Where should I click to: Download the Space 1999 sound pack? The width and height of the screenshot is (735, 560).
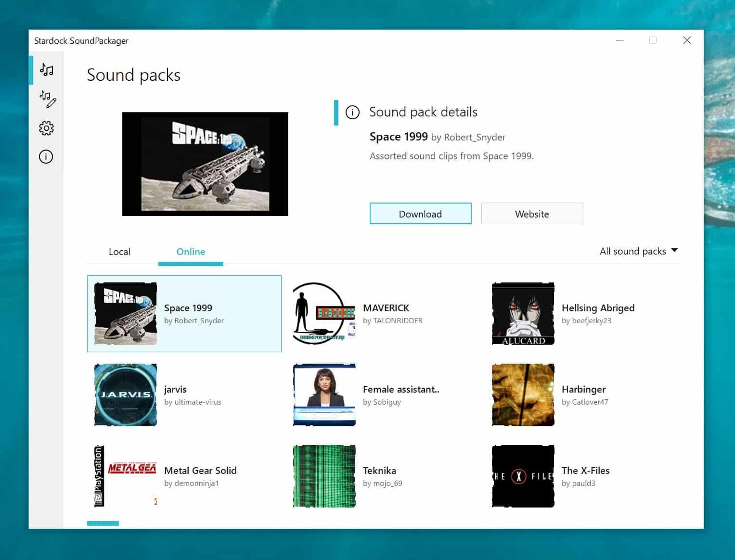(420, 214)
